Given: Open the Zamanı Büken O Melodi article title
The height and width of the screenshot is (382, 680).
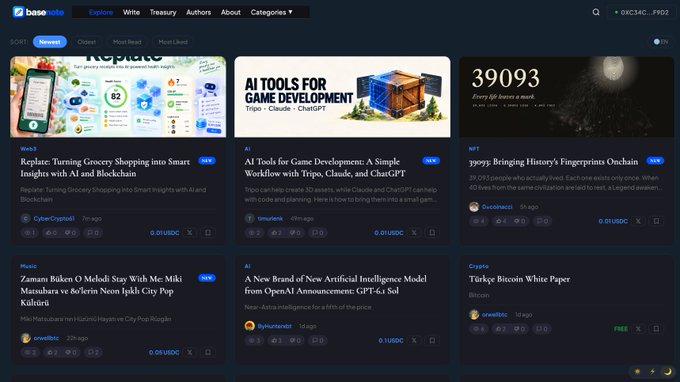Looking at the screenshot, I should click(101, 291).
